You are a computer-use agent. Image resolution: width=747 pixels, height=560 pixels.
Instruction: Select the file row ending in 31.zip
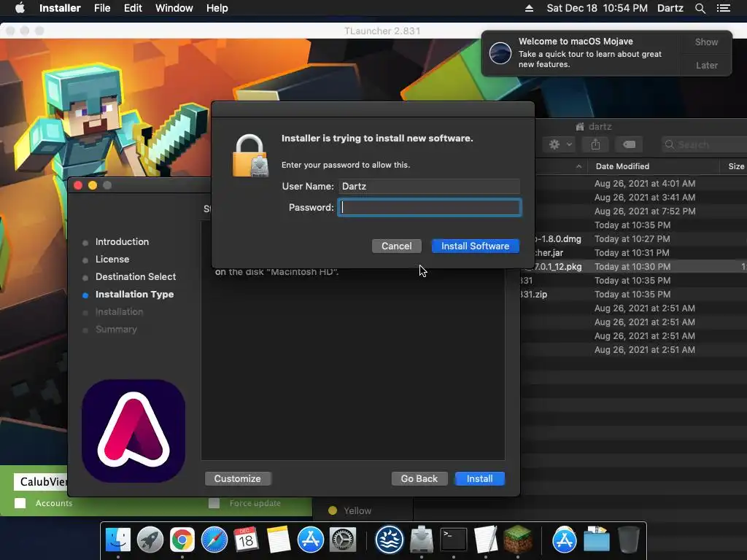[x=634, y=295]
